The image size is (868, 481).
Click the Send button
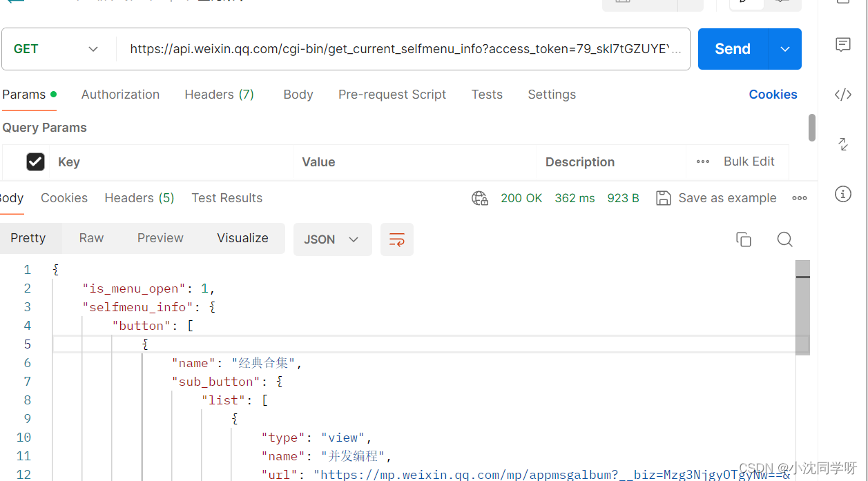tap(733, 49)
